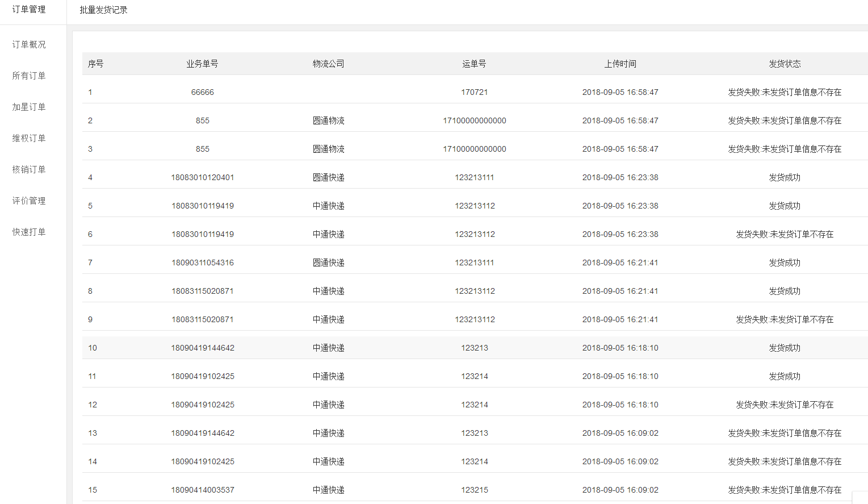Click the 发货状态 column header

785,64
